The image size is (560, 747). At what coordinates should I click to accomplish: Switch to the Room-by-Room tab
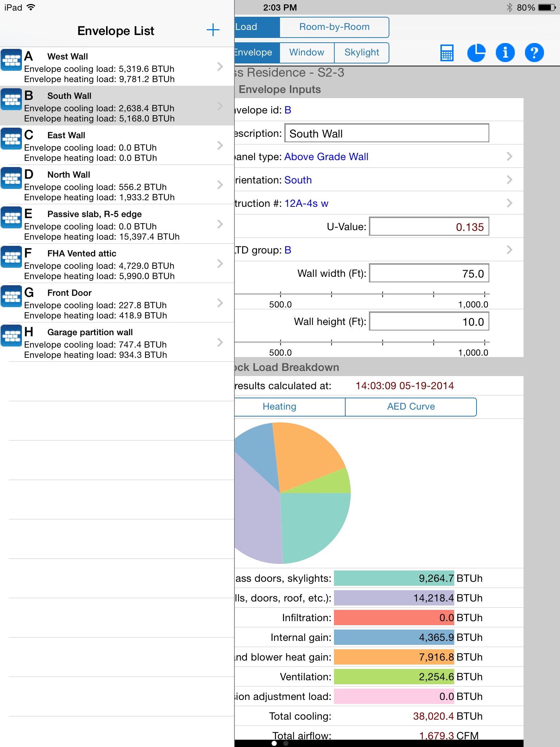pos(334,27)
